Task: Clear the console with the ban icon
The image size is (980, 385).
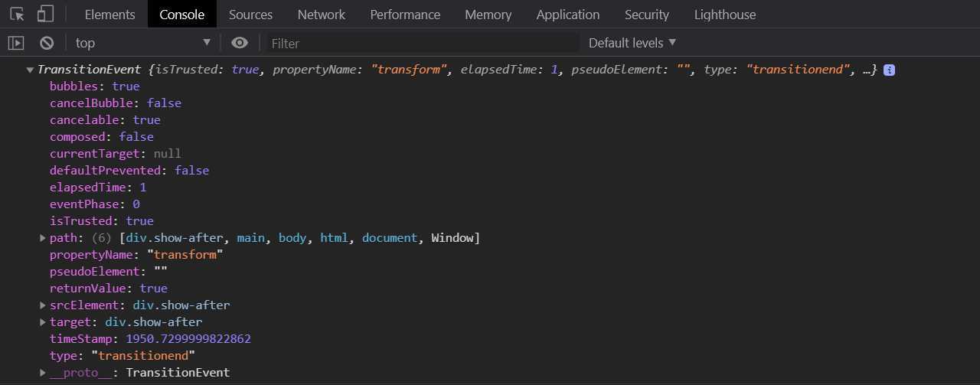Action: click(x=47, y=43)
